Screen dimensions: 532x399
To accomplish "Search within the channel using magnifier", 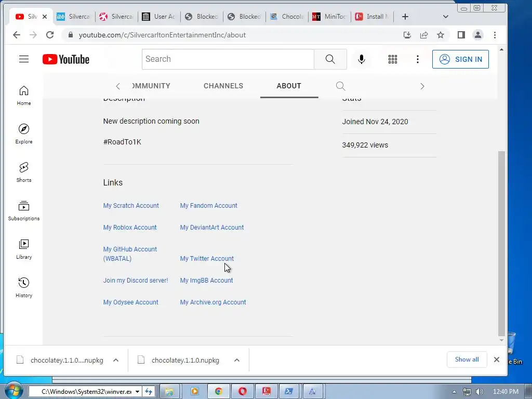I will coord(340,86).
